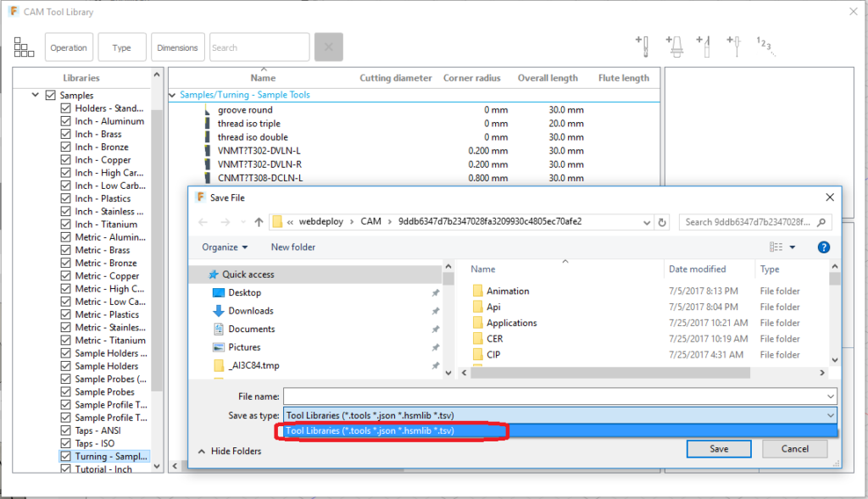The height and width of the screenshot is (499, 868).
Task: Open Help in the Save File dialog
Action: pyautogui.click(x=824, y=247)
